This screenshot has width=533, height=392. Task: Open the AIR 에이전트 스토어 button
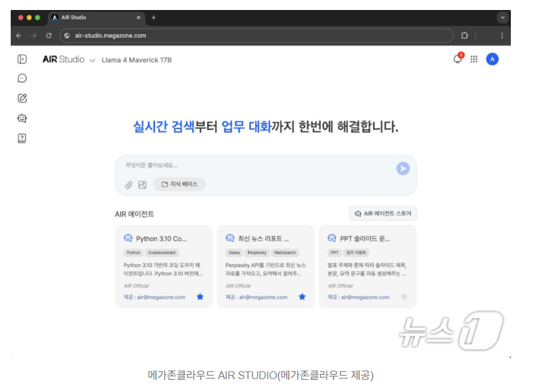pyautogui.click(x=383, y=213)
